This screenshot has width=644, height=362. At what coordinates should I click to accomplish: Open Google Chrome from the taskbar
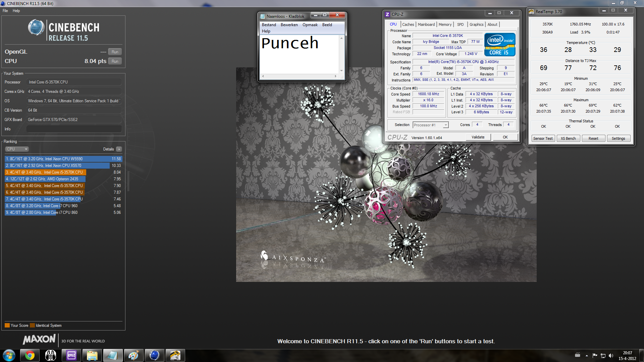30,355
